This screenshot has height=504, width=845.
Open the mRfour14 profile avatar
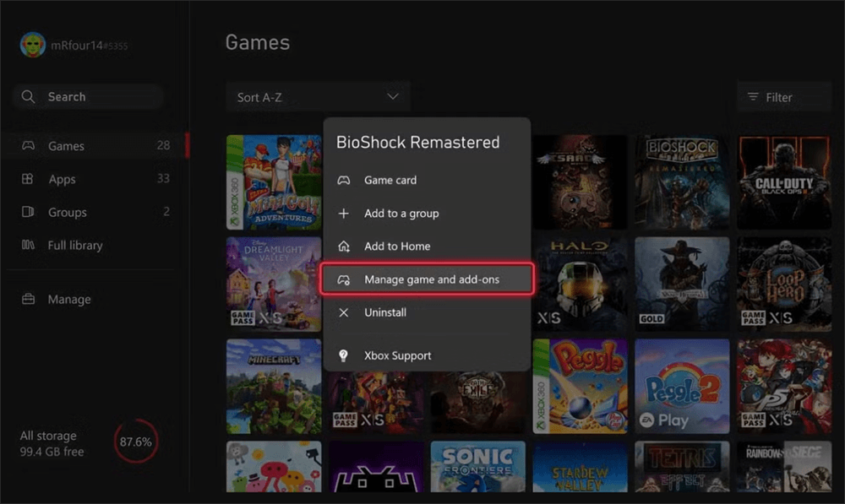(33, 45)
